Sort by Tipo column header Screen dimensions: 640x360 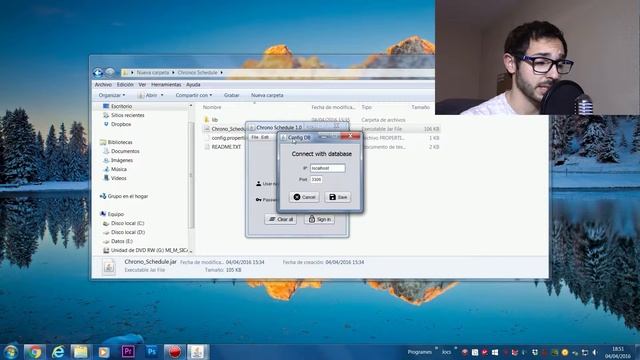(367, 107)
